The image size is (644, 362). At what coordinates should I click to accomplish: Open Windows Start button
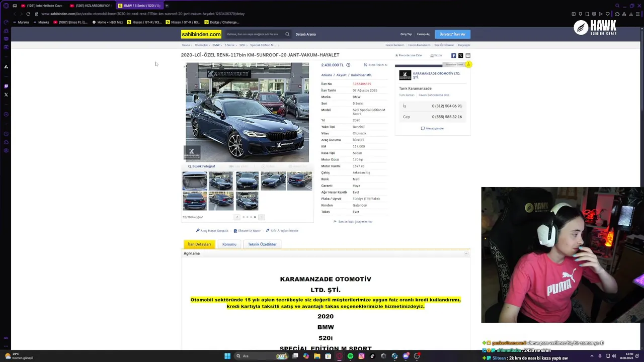tap(227, 356)
